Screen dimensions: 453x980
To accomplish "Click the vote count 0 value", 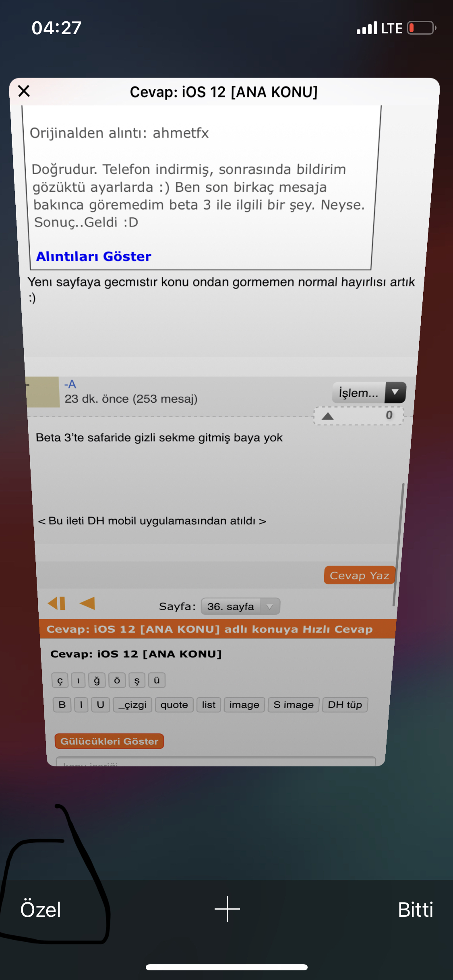I will coord(389,415).
